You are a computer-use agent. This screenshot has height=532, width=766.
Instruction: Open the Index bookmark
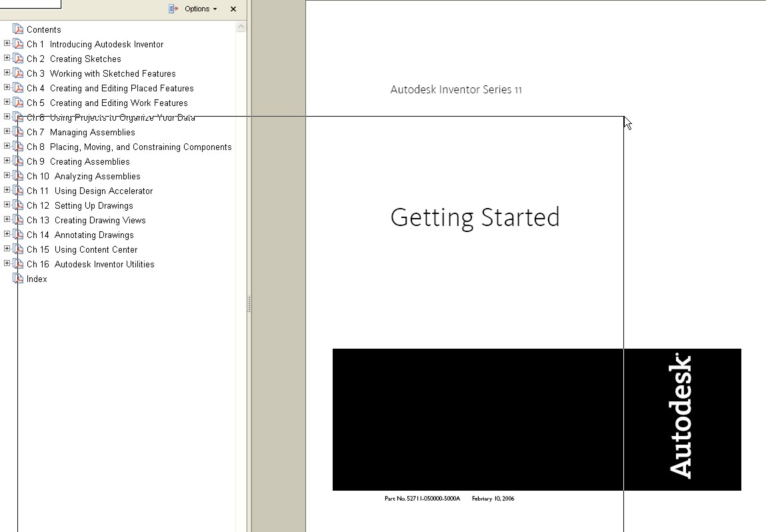point(37,279)
